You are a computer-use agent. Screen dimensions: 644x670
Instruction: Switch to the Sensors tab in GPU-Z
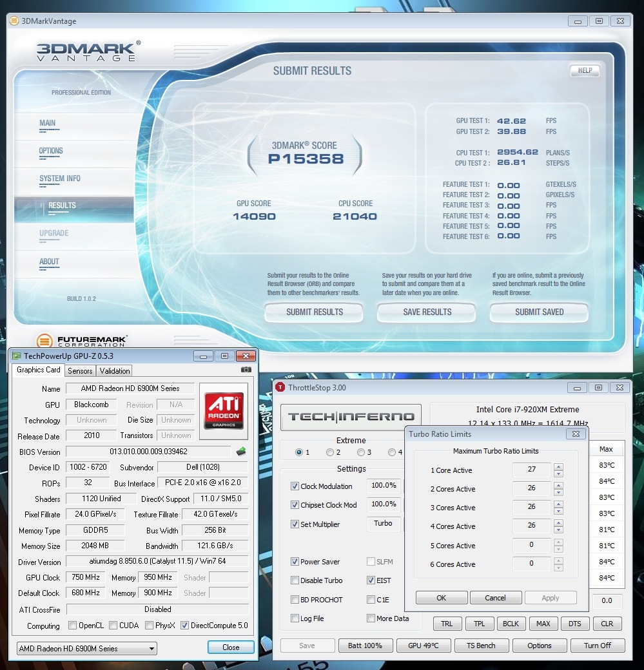click(80, 371)
